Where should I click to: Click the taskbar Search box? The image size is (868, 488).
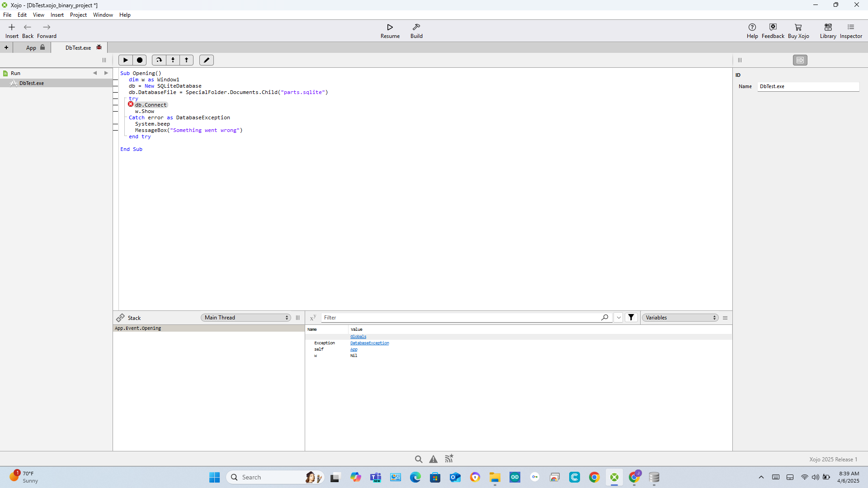coord(275,477)
